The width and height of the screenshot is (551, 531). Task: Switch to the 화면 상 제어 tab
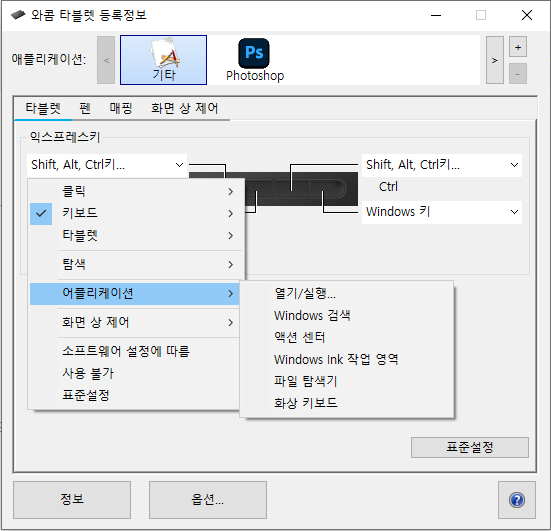point(184,108)
